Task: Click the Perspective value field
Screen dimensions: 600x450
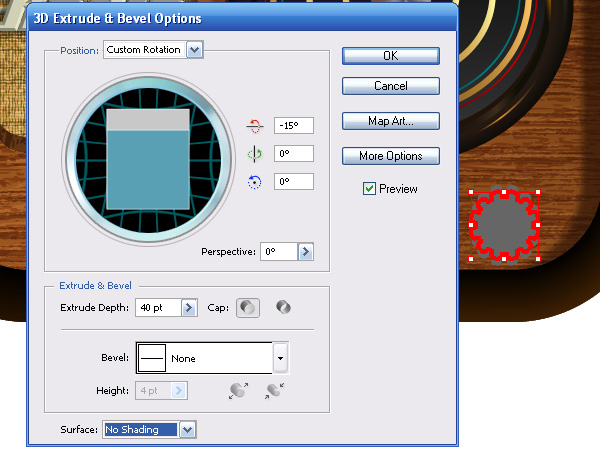Action: 279,252
